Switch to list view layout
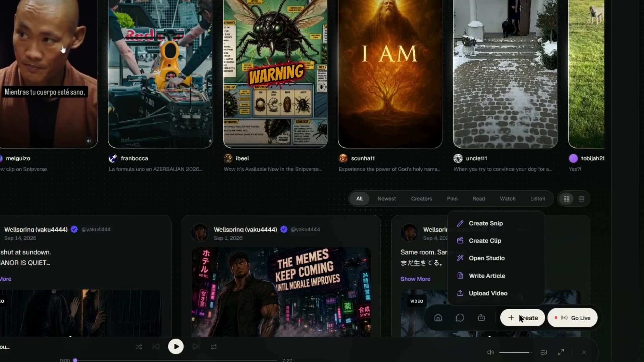The image size is (644, 362). coord(582,199)
